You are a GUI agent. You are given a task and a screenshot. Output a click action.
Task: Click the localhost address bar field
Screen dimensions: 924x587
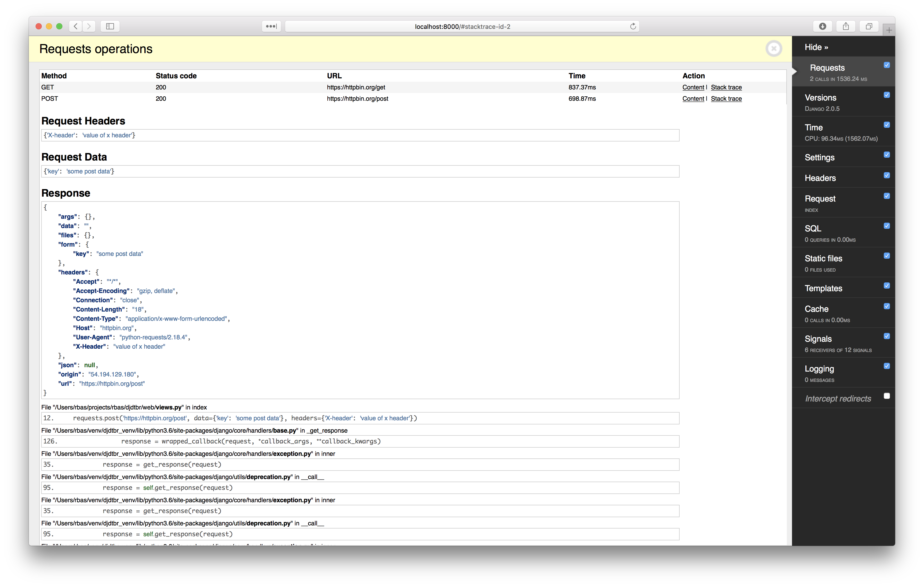pos(462,27)
